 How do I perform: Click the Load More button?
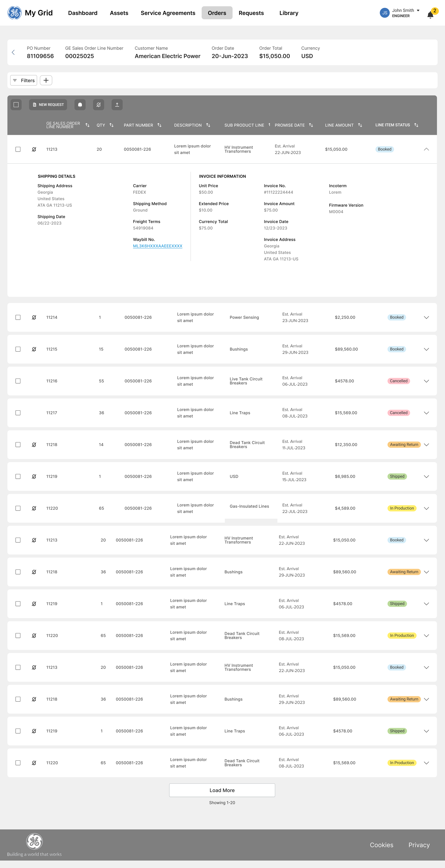pos(222,790)
